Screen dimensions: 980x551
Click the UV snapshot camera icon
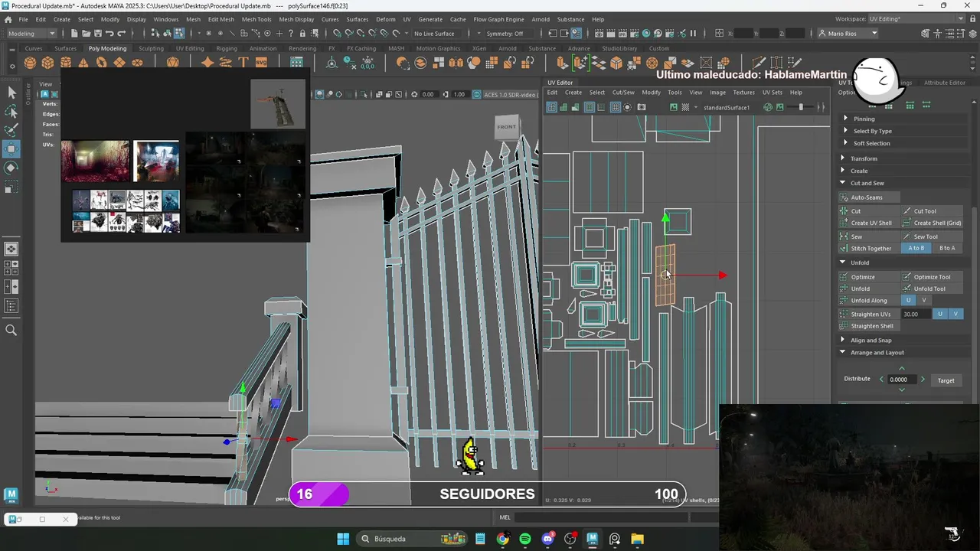642,107
